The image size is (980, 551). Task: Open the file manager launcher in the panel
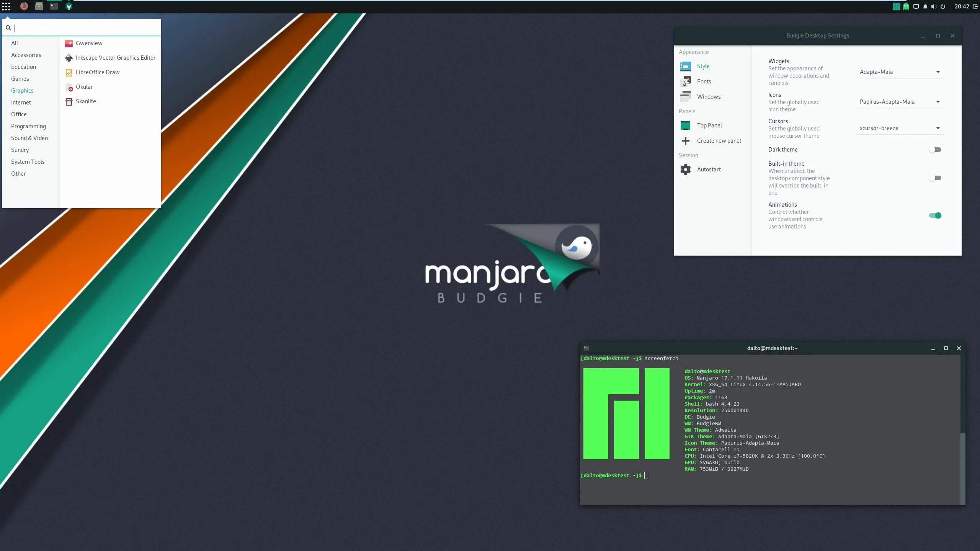pos(39,6)
